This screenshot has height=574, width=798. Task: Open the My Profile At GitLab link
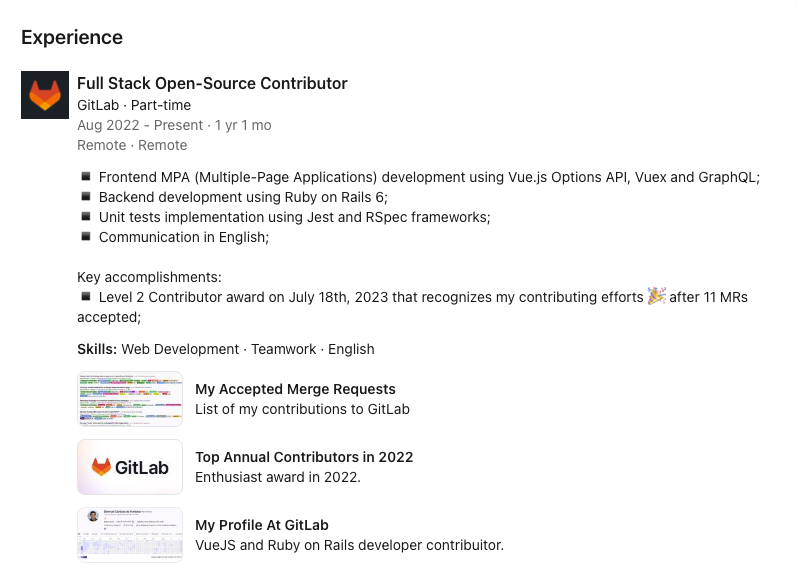pos(262,525)
